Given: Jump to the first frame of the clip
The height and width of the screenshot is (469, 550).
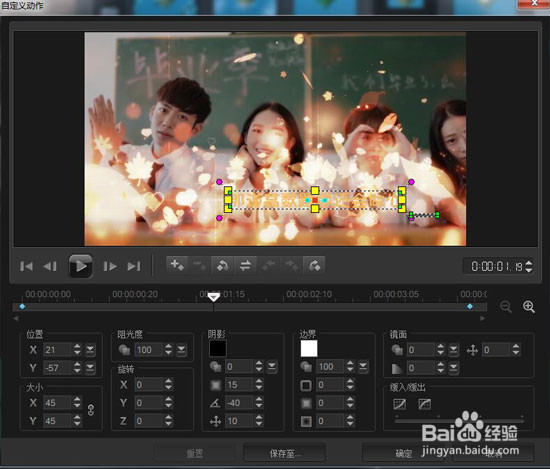Looking at the screenshot, I should pos(26,266).
